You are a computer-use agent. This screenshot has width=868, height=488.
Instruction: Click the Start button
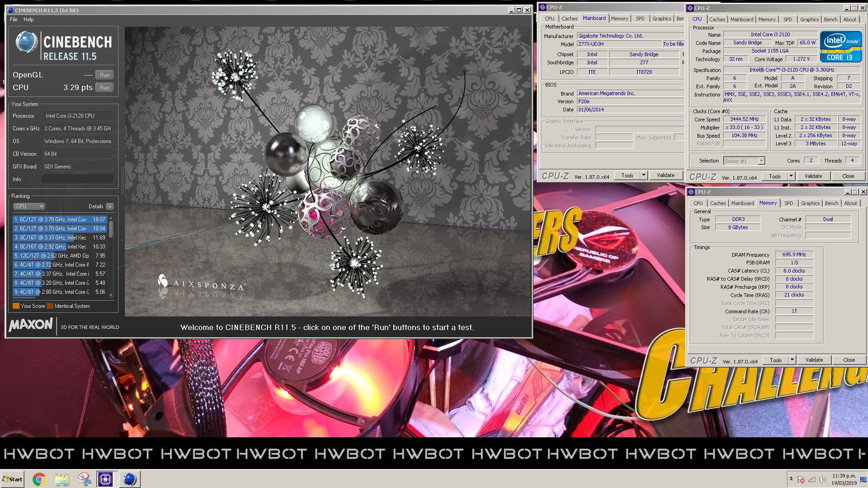(12, 479)
